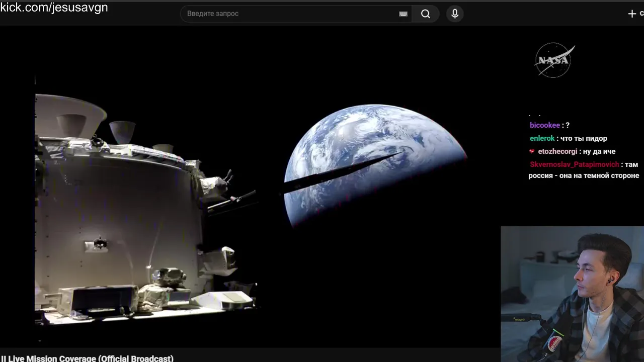Click the badge icon beside etozhecorgi
This screenshot has height=362, width=644.
[x=532, y=151]
